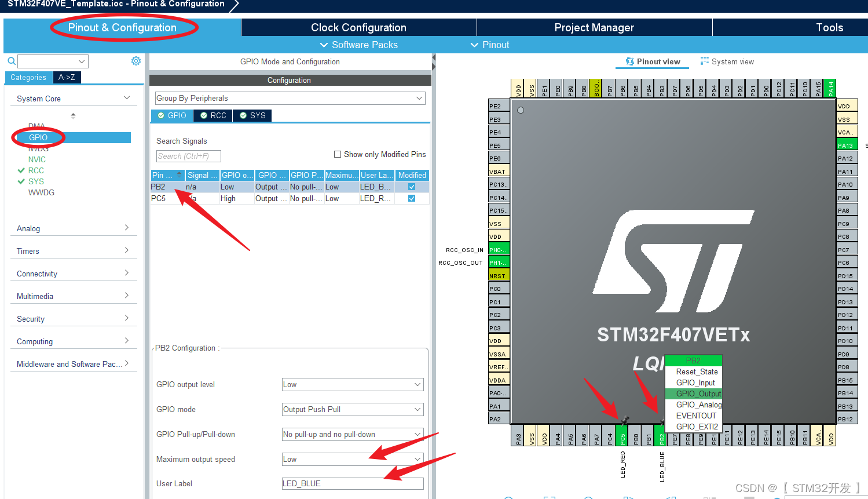Click the System view list icon

pos(705,61)
